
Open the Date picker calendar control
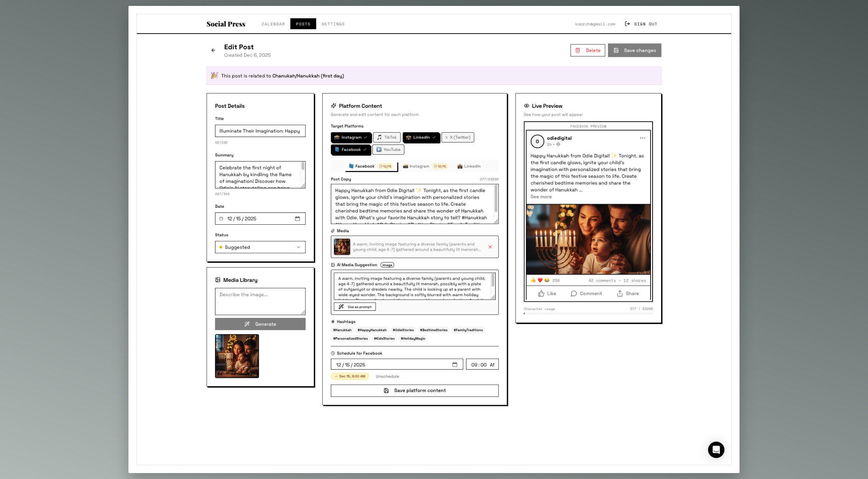click(x=297, y=218)
